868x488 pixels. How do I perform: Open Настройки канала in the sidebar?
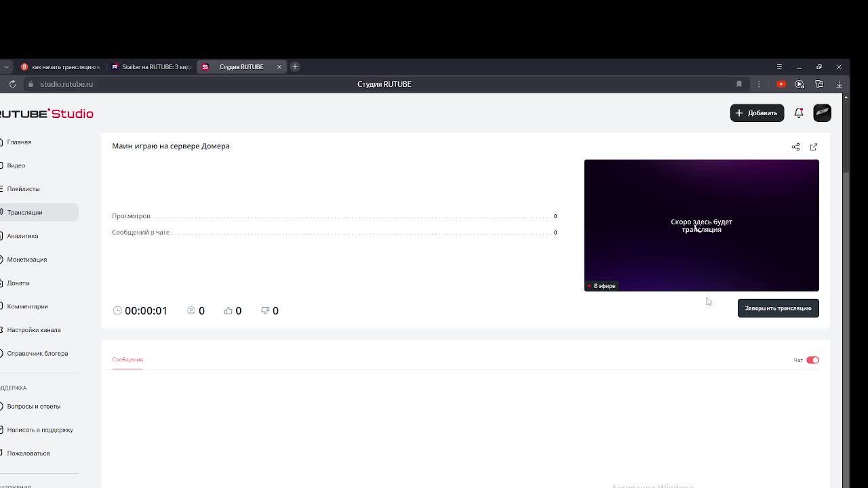(x=33, y=330)
